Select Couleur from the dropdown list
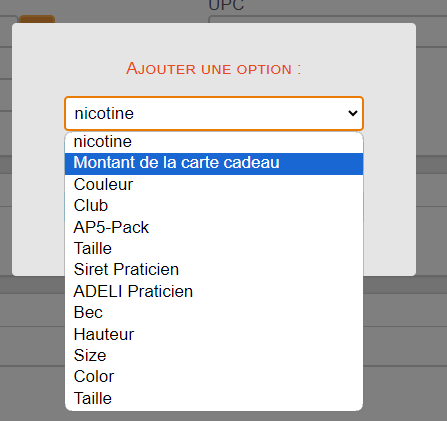 (x=214, y=185)
